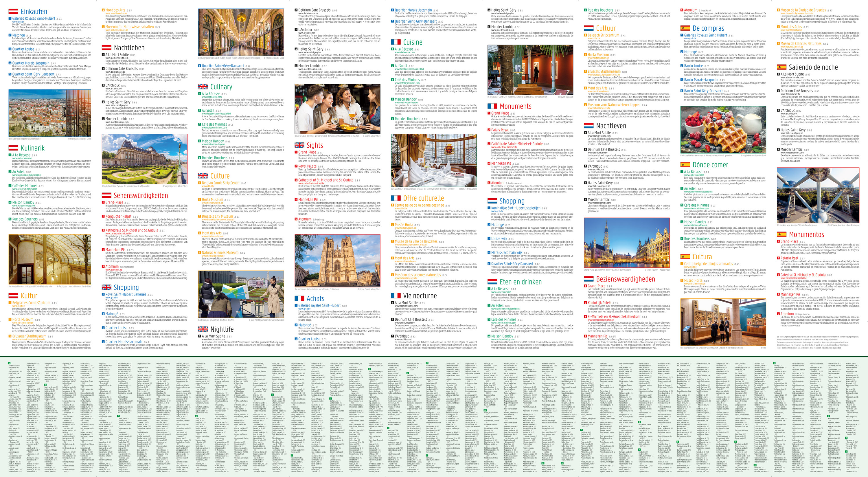
Task: Select the Palacio Real entry
Action: [789, 258]
